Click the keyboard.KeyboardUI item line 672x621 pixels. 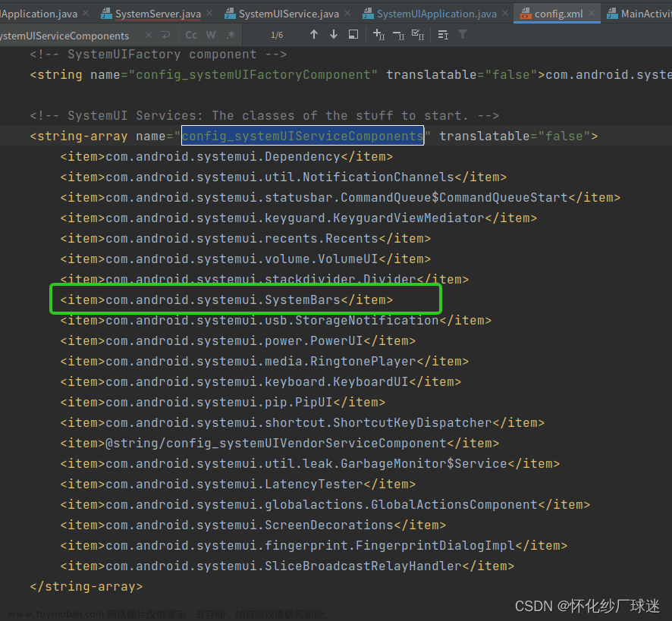tap(261, 382)
